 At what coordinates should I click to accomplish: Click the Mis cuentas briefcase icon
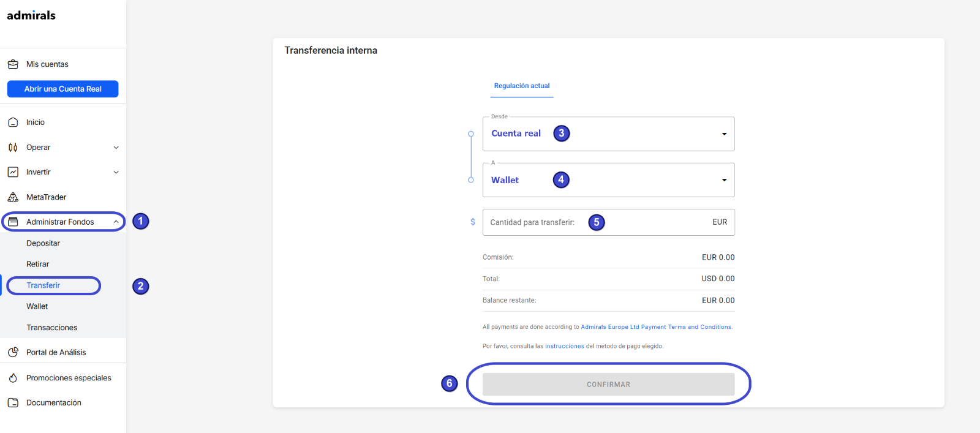tap(13, 64)
